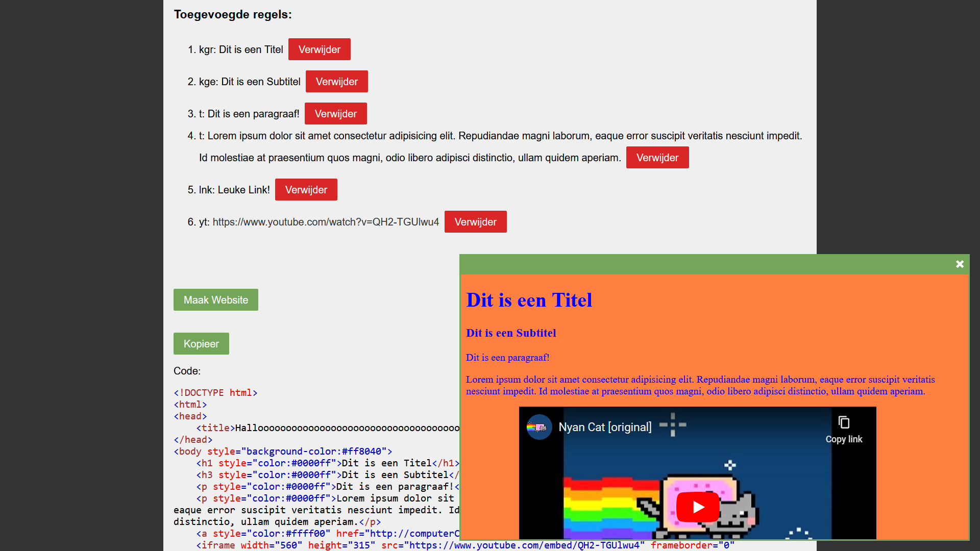Click the YouTube URL link in item 6
The width and height of the screenshot is (980, 551).
(x=327, y=222)
